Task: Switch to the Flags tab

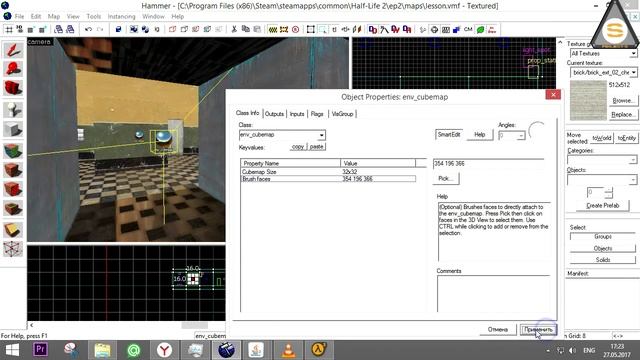Action: coord(317,114)
